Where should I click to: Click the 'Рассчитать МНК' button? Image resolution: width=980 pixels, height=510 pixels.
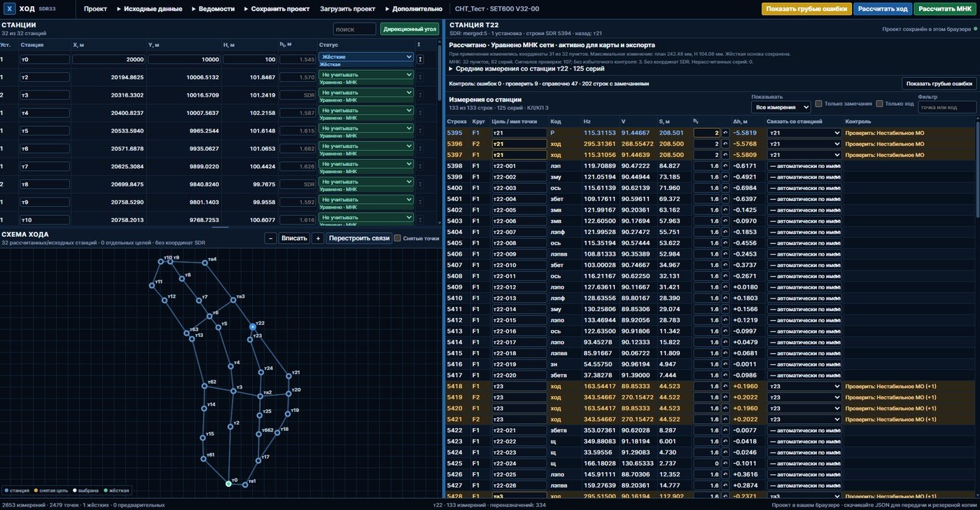coord(944,9)
